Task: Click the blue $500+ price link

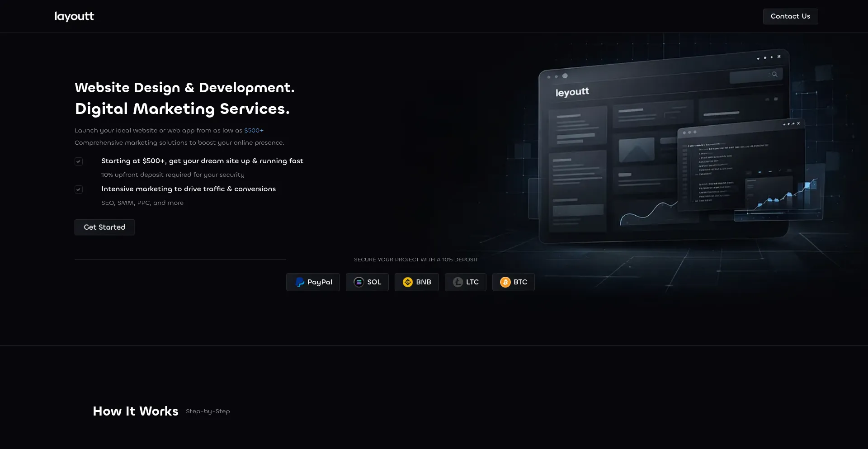Action: 254,130
